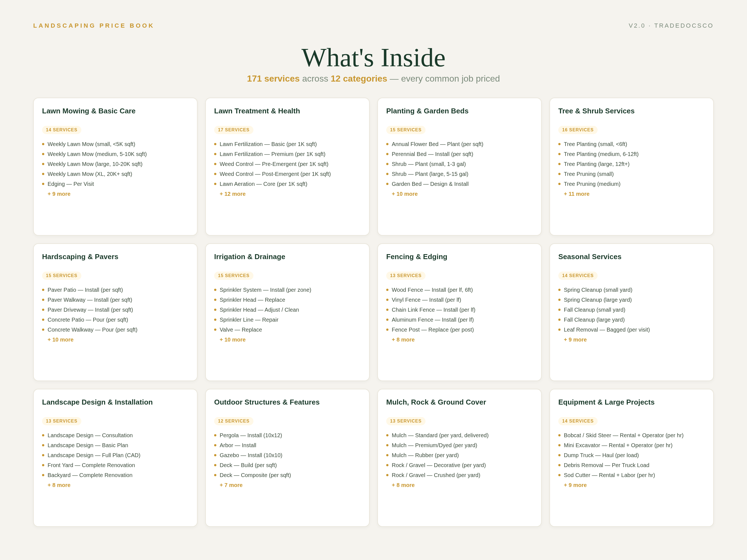747x560 pixels.
Task: Select 'Sprinkler Head — Adjust / Clean'
Action: click(x=259, y=309)
